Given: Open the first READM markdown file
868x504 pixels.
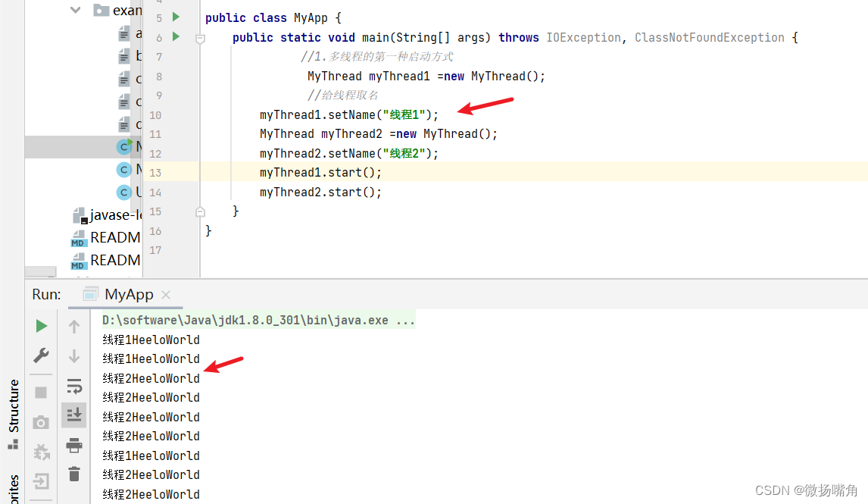Looking at the screenshot, I should [106, 238].
